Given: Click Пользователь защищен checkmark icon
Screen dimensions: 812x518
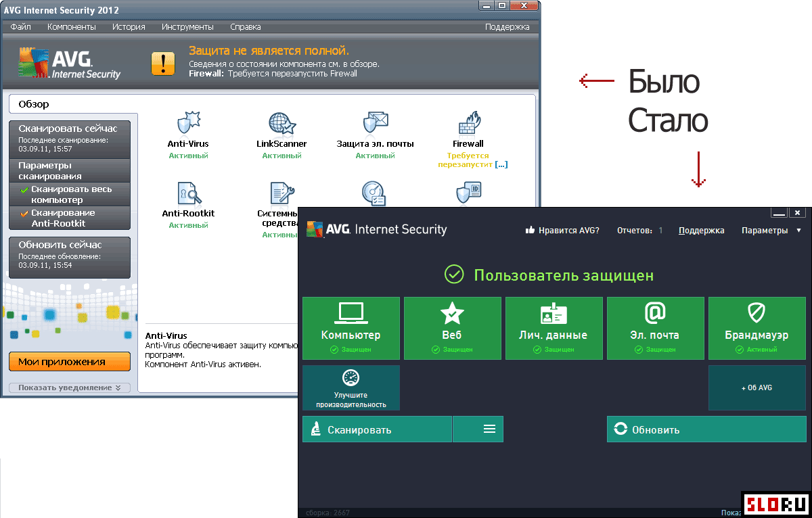Looking at the screenshot, I should (x=453, y=275).
